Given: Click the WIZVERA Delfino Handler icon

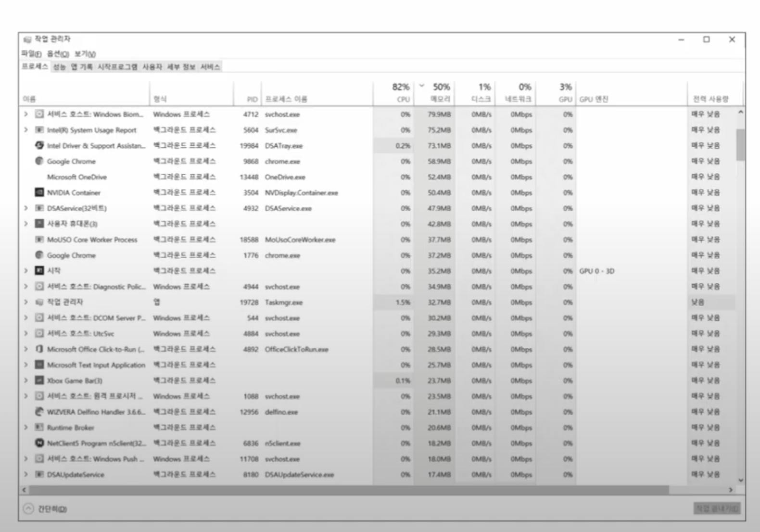Looking at the screenshot, I should pos(39,412).
